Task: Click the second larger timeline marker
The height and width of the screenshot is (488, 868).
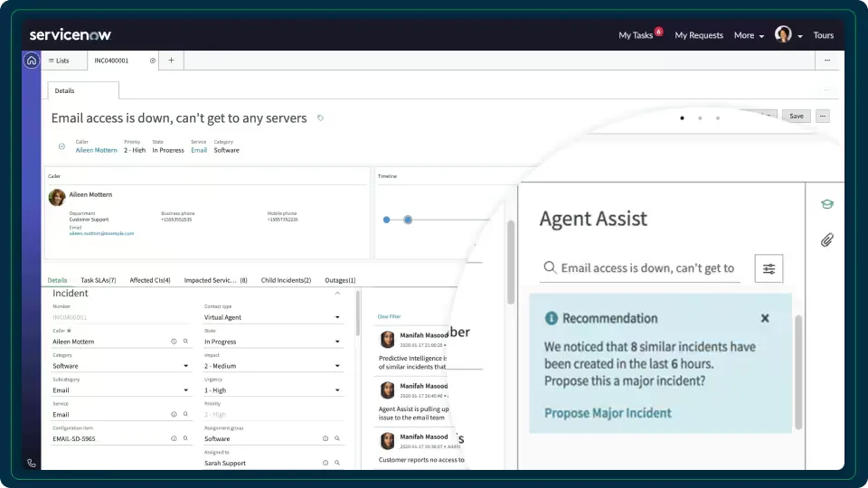Action: [x=408, y=220]
